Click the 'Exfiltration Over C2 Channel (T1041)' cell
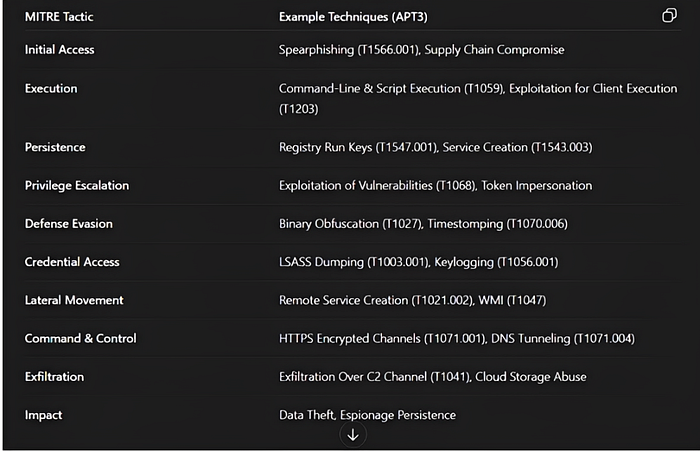Viewport: 700px width, 451px height. 433,376
